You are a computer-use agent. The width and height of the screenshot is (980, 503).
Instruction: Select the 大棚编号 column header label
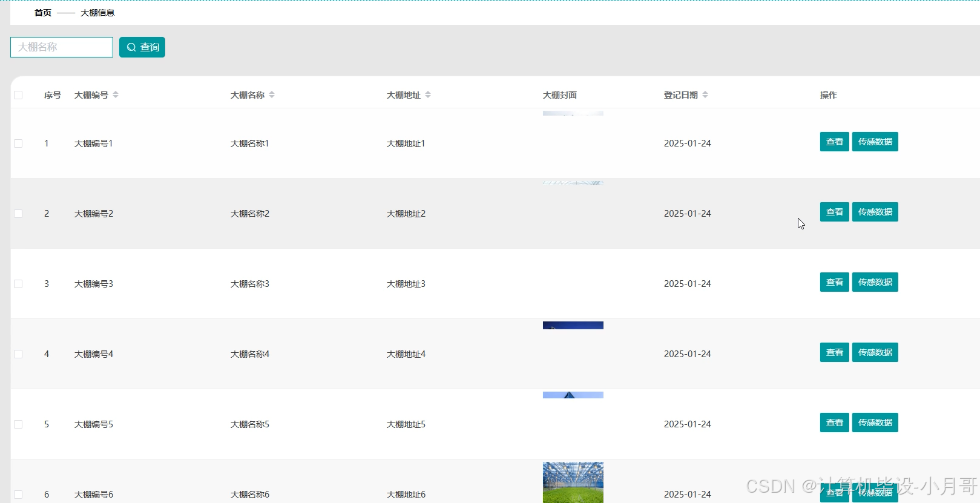[91, 95]
